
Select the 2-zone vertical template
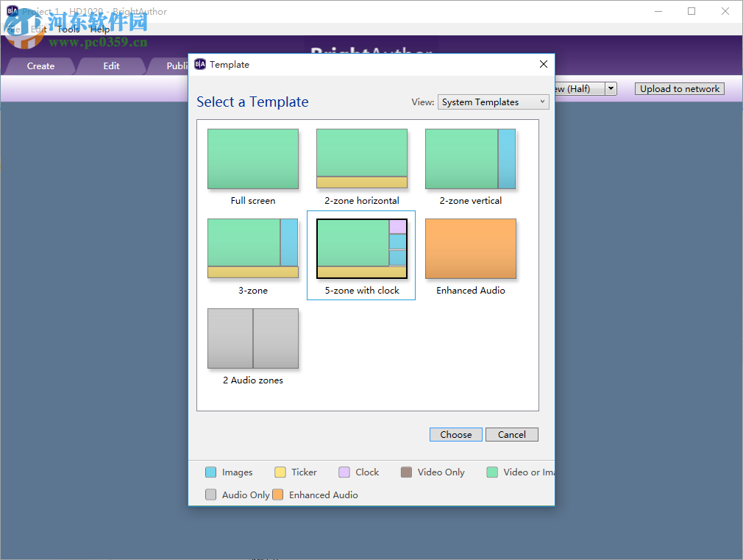470,158
